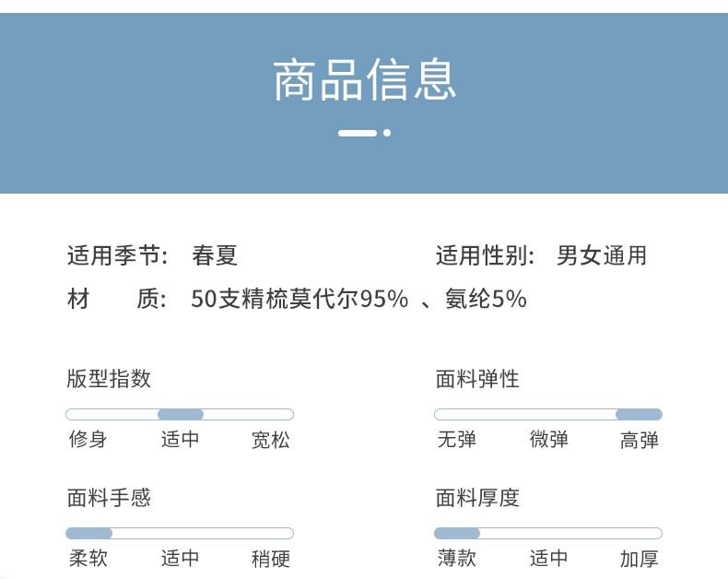Choose 微弹 elasticity option
This screenshot has width=728, height=579.
pos(548,440)
